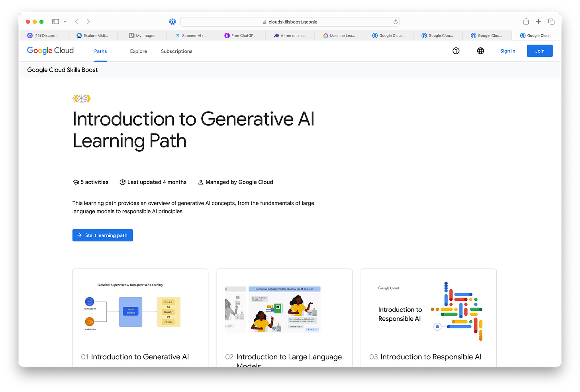580x392 pixels.
Task: Switch to the Summer AI tab
Action: (x=191, y=35)
